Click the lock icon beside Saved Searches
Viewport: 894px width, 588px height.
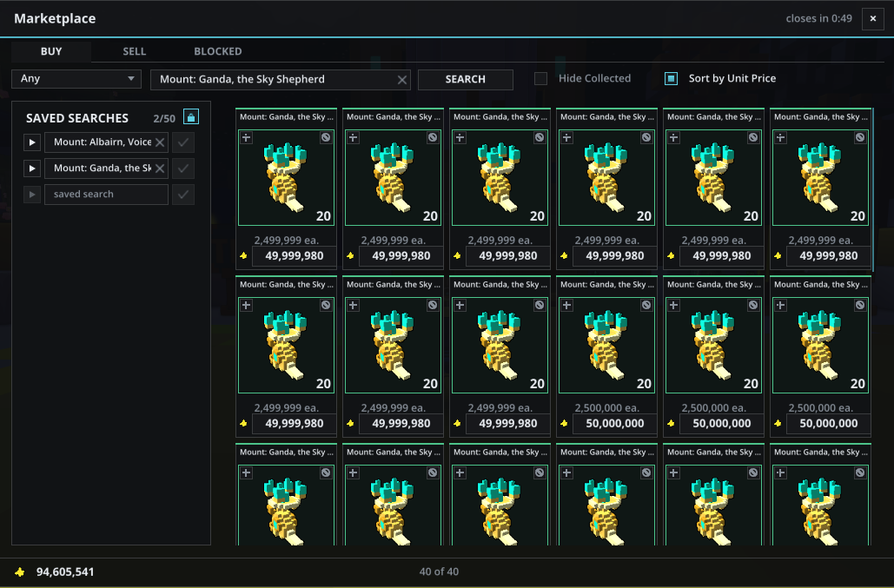click(191, 116)
